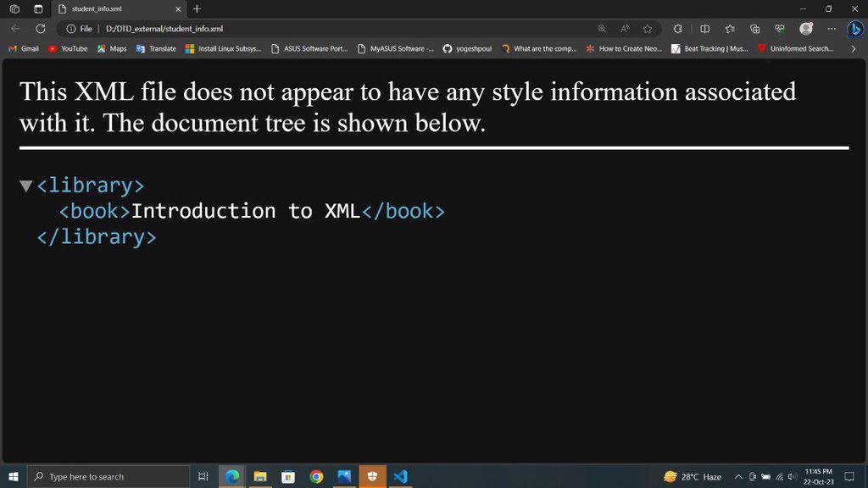Open File Explorer from taskbar
Screen dimensions: 868x488
[260, 476]
